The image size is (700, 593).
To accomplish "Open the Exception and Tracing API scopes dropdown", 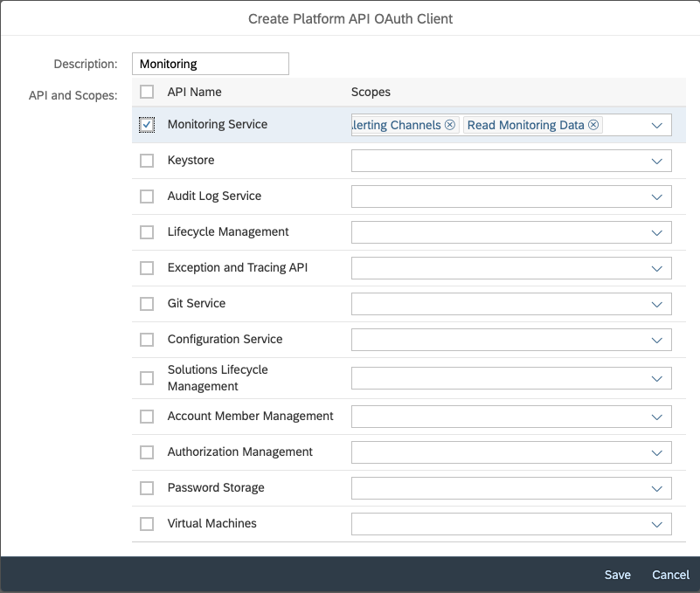I will coord(657,267).
